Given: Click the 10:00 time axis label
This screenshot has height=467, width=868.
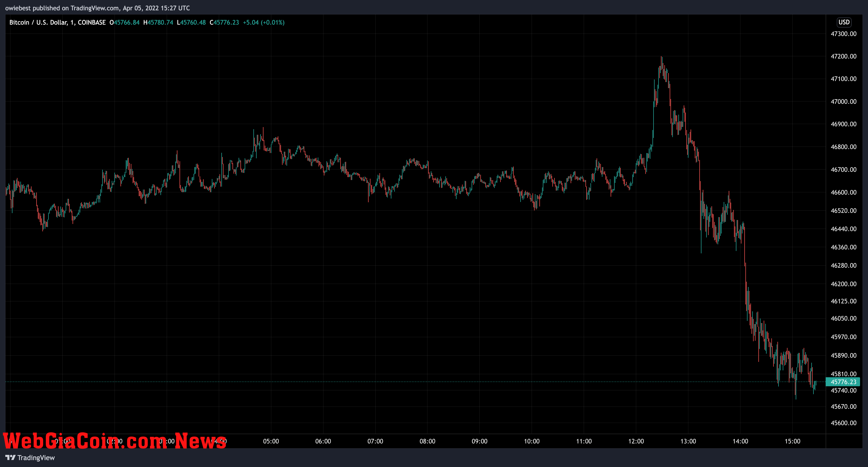Looking at the screenshot, I should 532,441.
